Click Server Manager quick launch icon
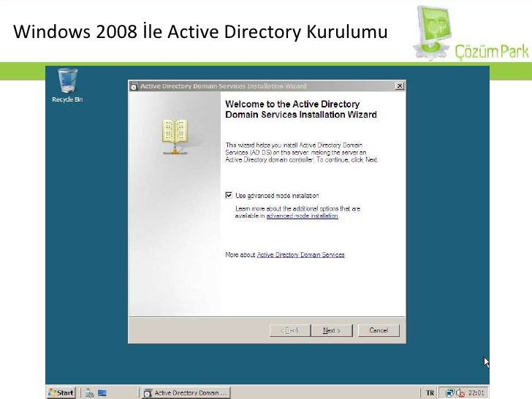The height and width of the screenshot is (399, 532). [90, 393]
